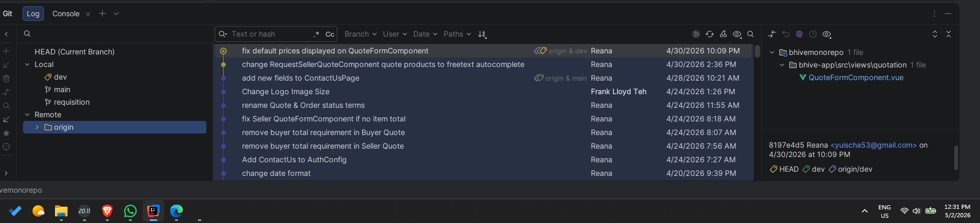Open Brave browser from taskbar
The width and height of the screenshot is (980, 223).
(x=107, y=211)
